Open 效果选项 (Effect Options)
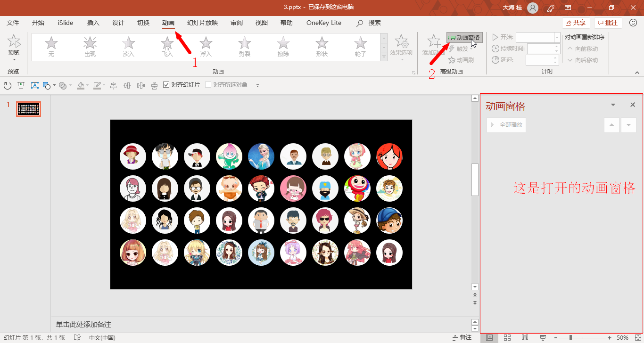The image size is (644, 343). tap(401, 47)
